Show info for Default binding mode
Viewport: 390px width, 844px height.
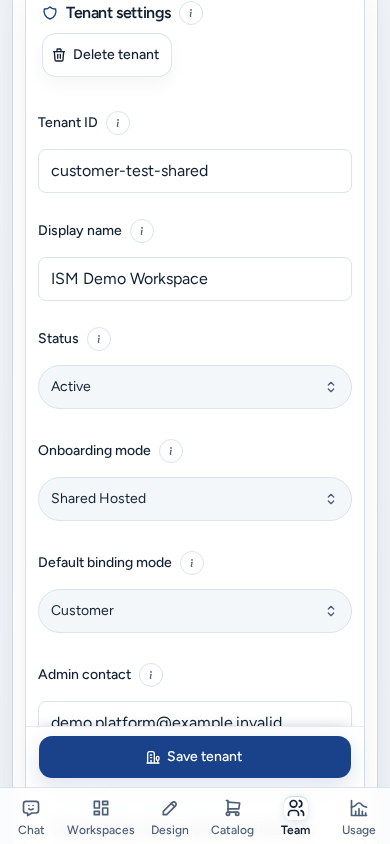tap(192, 563)
